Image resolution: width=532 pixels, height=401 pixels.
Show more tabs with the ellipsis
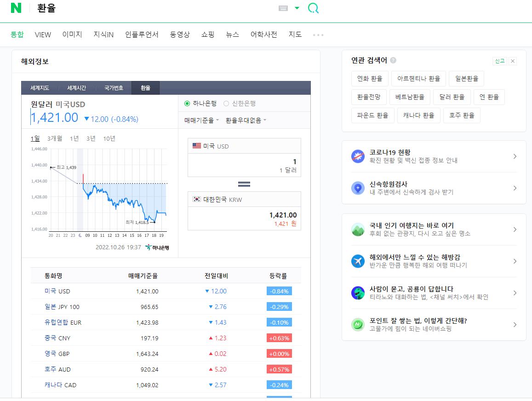(318, 35)
